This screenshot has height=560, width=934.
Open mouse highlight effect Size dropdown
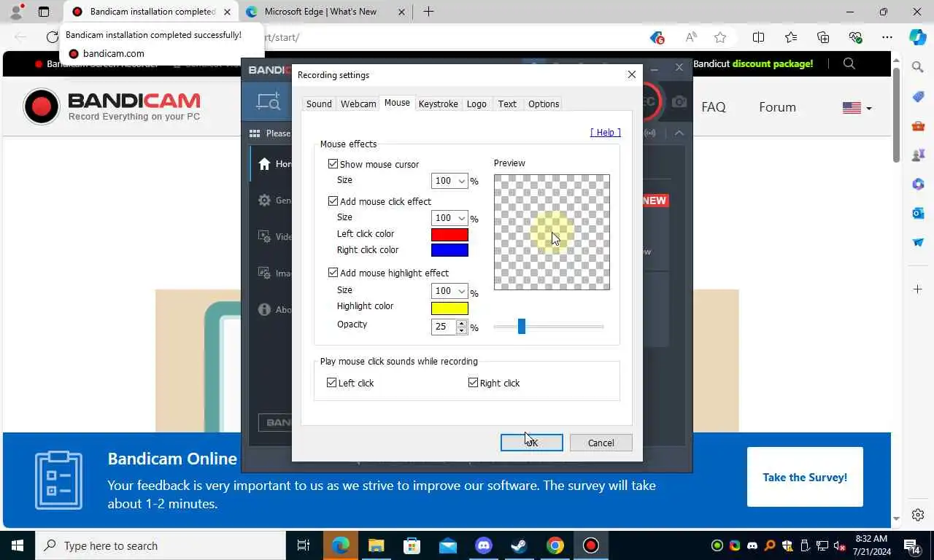(x=449, y=291)
